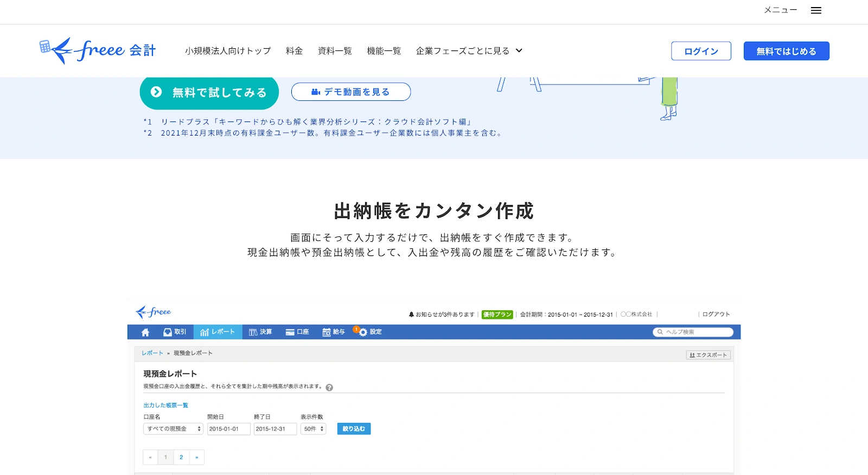
Task: Open the 決算 tab in navbar
Action: tap(260, 332)
